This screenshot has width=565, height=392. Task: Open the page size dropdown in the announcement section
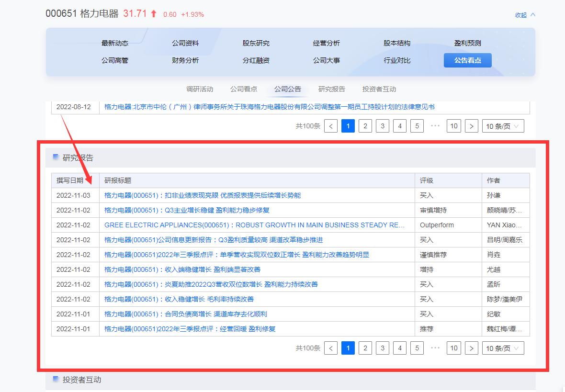click(502, 126)
